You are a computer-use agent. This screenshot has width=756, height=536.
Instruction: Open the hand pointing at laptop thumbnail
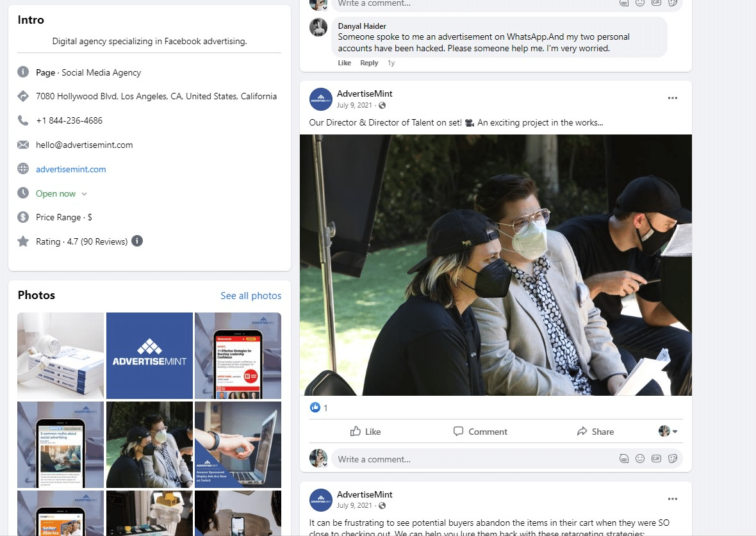click(238, 445)
